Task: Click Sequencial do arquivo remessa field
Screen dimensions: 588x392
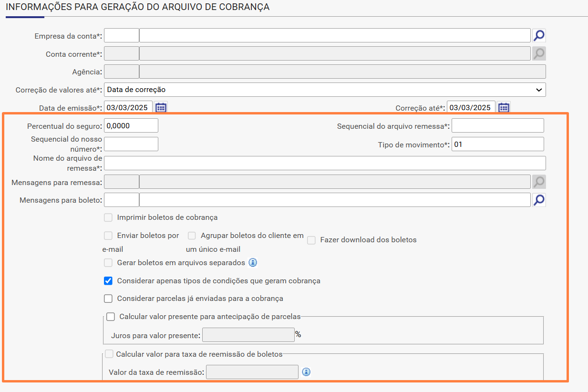Action: [x=498, y=125]
